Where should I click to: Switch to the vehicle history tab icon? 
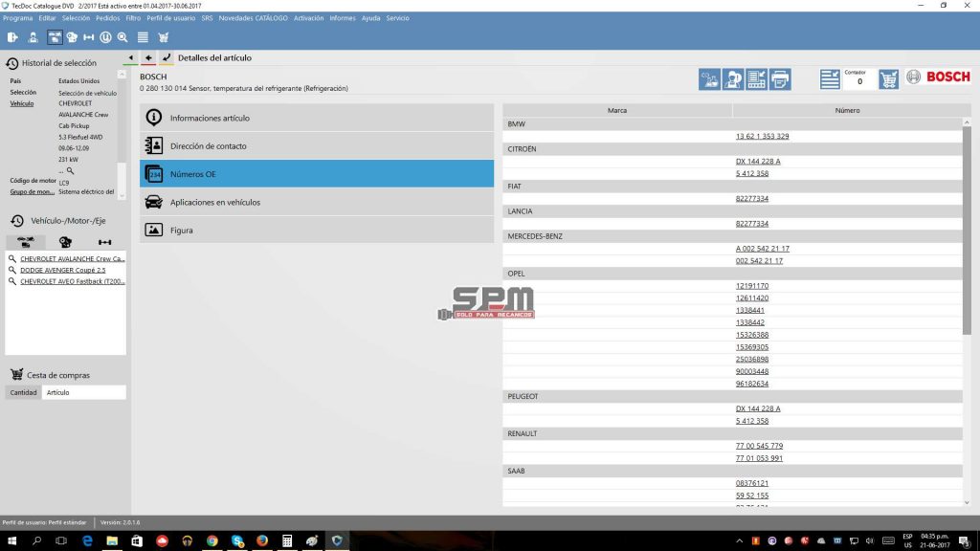point(26,242)
